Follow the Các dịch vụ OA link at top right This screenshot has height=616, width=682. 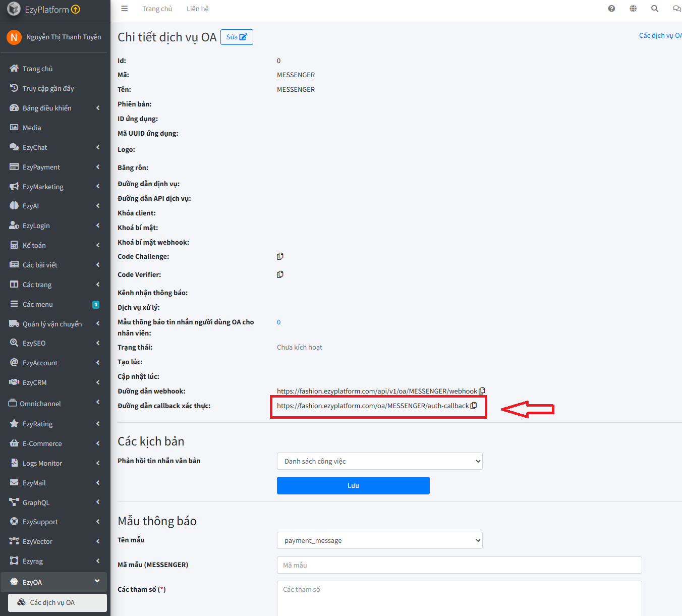click(660, 35)
